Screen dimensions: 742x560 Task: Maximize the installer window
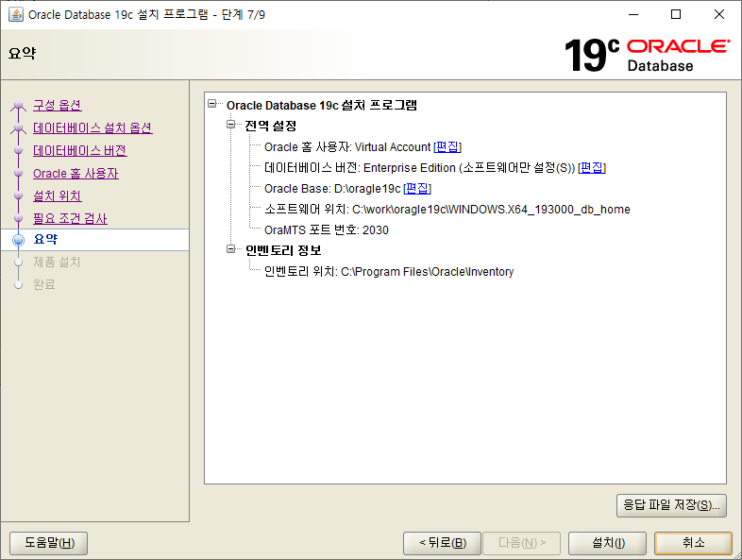(x=676, y=14)
